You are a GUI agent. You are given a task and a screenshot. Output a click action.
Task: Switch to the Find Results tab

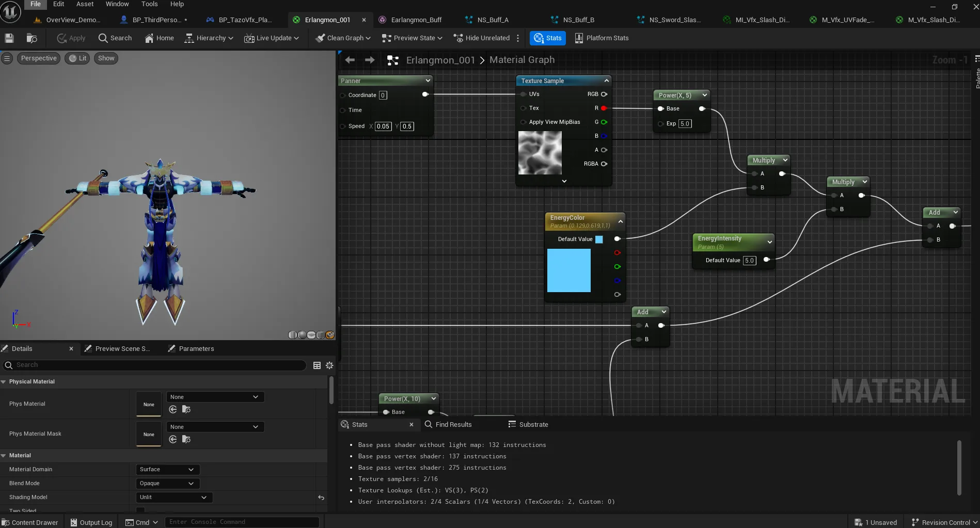tap(448, 425)
